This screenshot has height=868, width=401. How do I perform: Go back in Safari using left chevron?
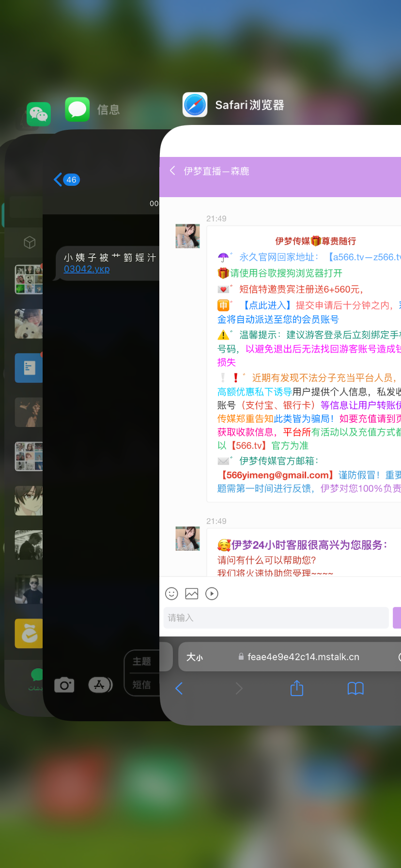pyautogui.click(x=179, y=688)
